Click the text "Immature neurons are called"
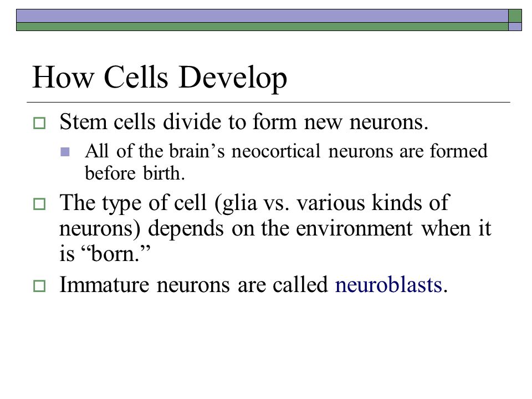Viewport: 532px width, 399px height. [x=194, y=284]
